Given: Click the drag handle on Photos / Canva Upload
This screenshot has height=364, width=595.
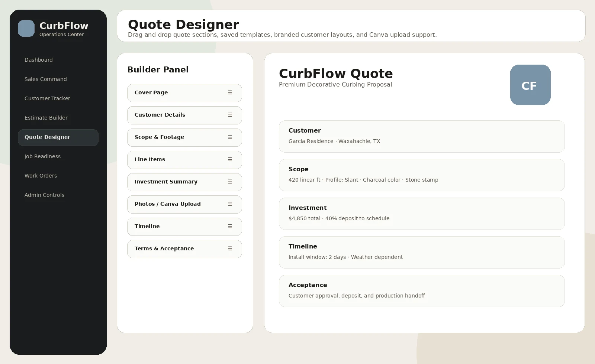Looking at the screenshot, I should click(x=230, y=204).
